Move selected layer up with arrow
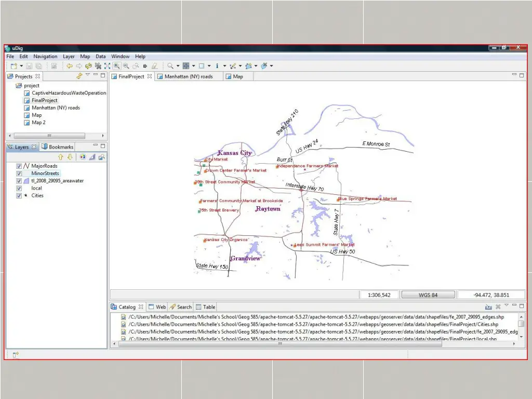The width and height of the screenshot is (532, 399). [x=61, y=157]
